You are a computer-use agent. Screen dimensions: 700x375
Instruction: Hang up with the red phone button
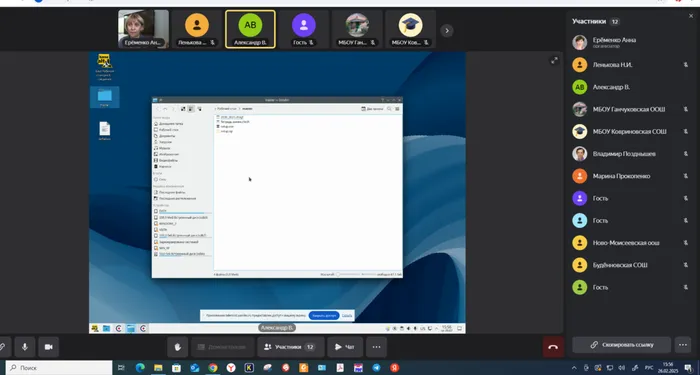pyautogui.click(x=553, y=347)
